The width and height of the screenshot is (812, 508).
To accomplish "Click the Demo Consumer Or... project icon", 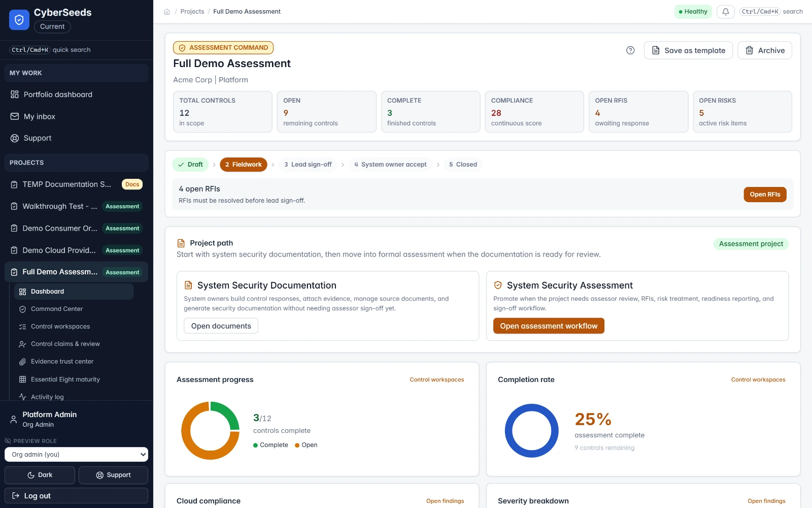I will (x=14, y=229).
